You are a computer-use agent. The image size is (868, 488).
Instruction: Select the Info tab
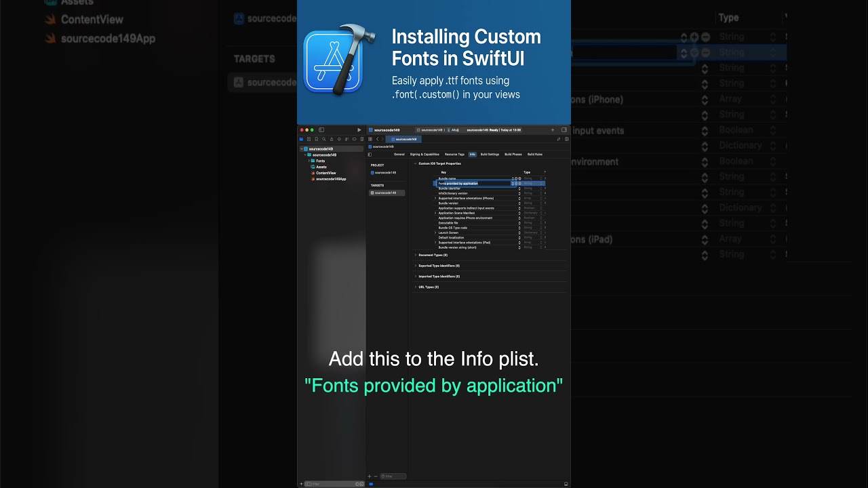coord(473,155)
